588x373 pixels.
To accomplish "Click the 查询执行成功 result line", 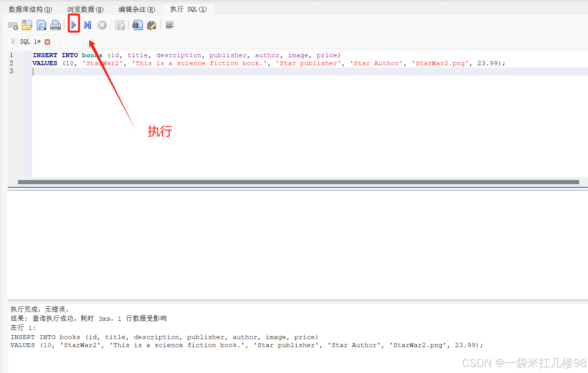I will (89, 318).
